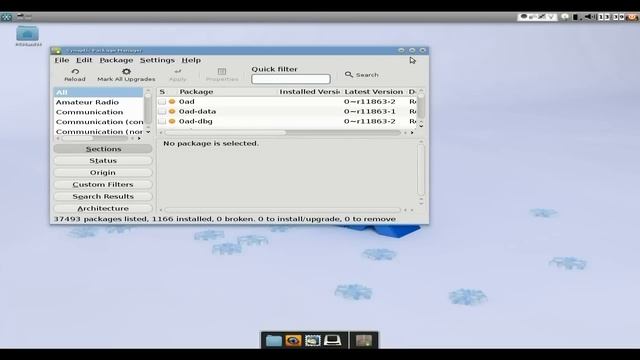Click the package name 0ad-dbg

[x=196, y=121]
